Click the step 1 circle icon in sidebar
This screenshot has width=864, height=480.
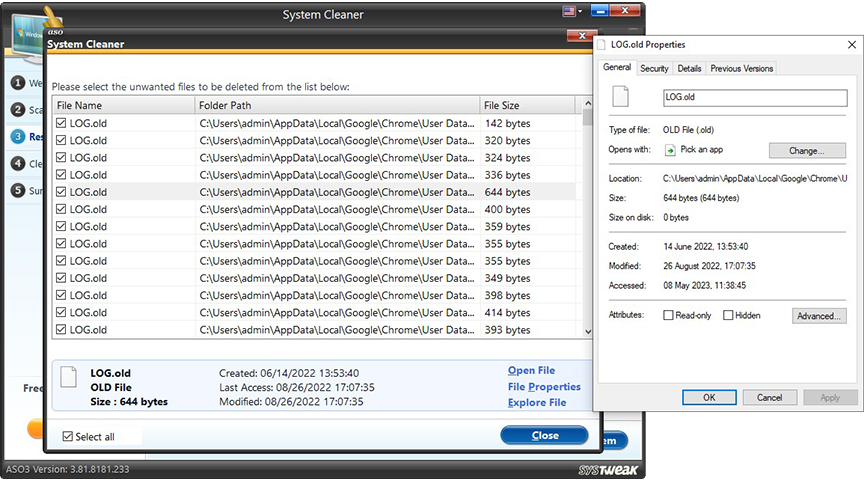point(18,83)
